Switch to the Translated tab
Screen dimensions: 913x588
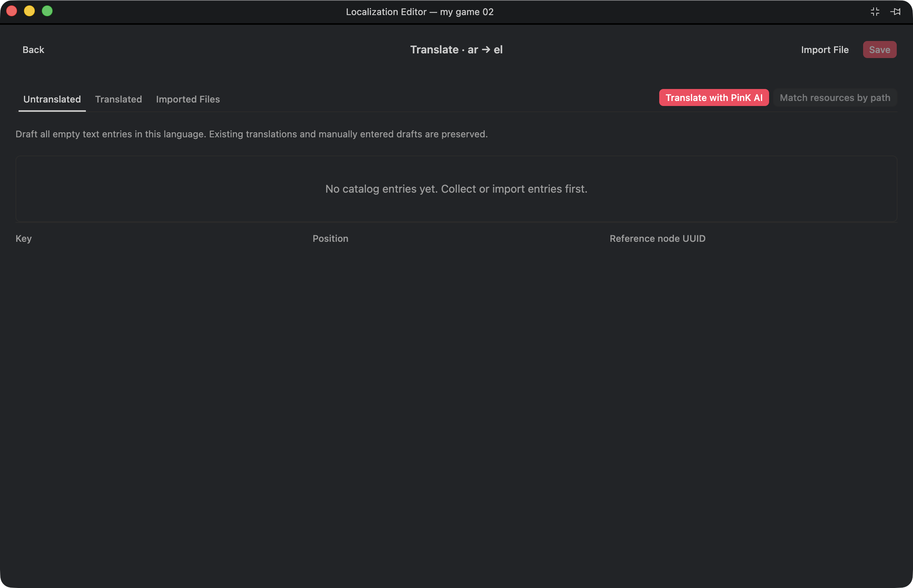coord(118,99)
